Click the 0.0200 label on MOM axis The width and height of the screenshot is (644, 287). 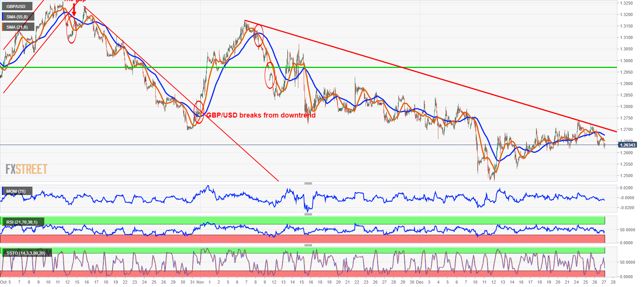tap(627, 188)
